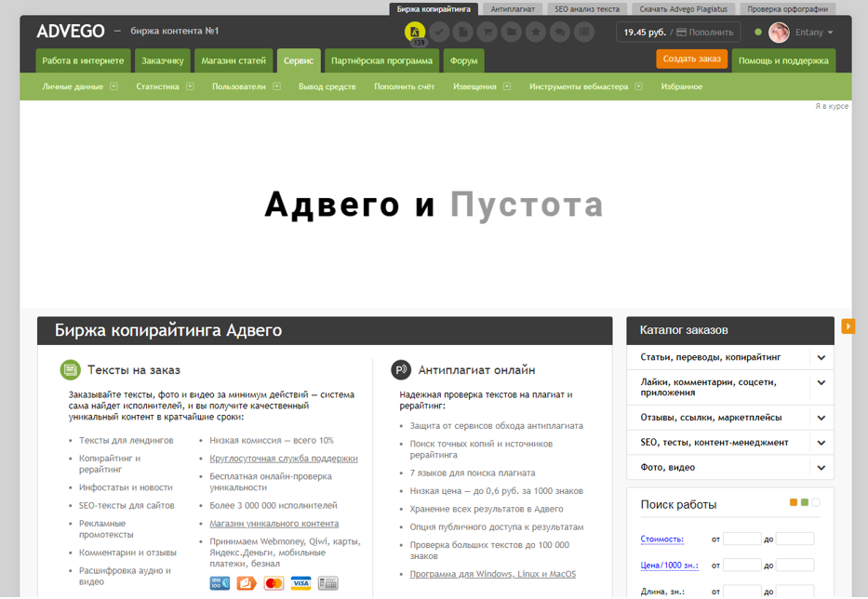Click the grey bank transfer payment icon

pos(327,583)
